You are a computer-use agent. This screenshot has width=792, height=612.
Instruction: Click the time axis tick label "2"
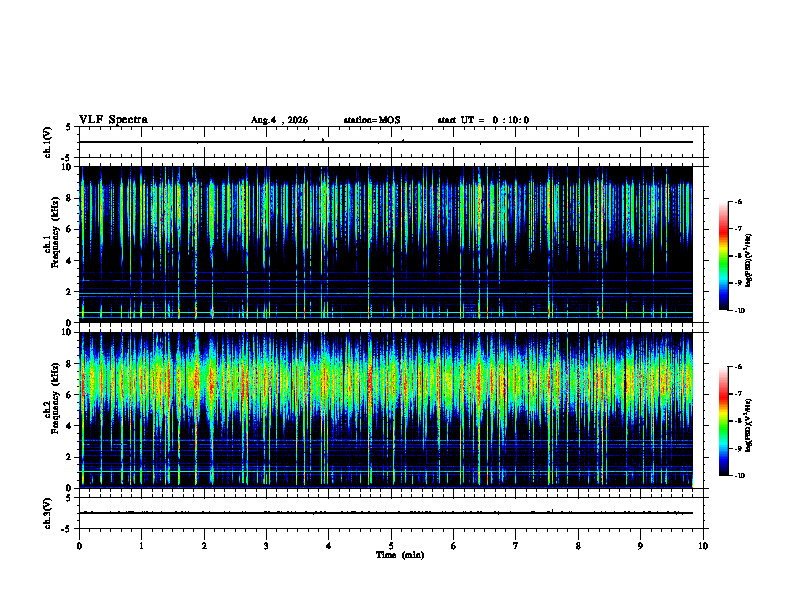(204, 546)
